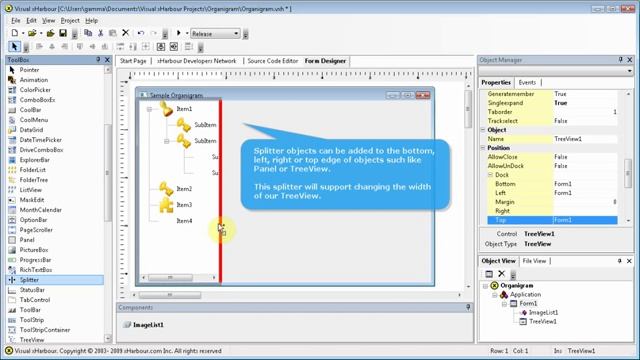Image resolution: width=640 pixels, height=360 pixels.
Task: Switch to the File View tab
Action: 534,261
